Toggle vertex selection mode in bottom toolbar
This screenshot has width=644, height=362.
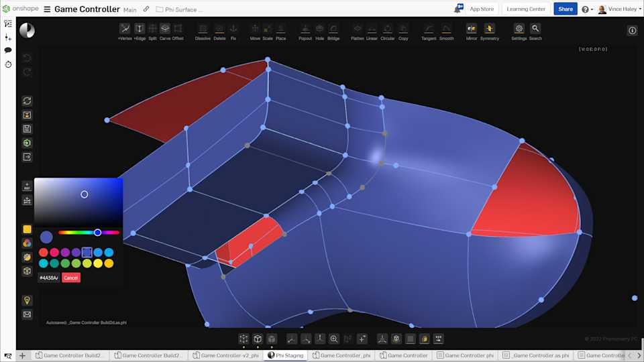coord(244,339)
